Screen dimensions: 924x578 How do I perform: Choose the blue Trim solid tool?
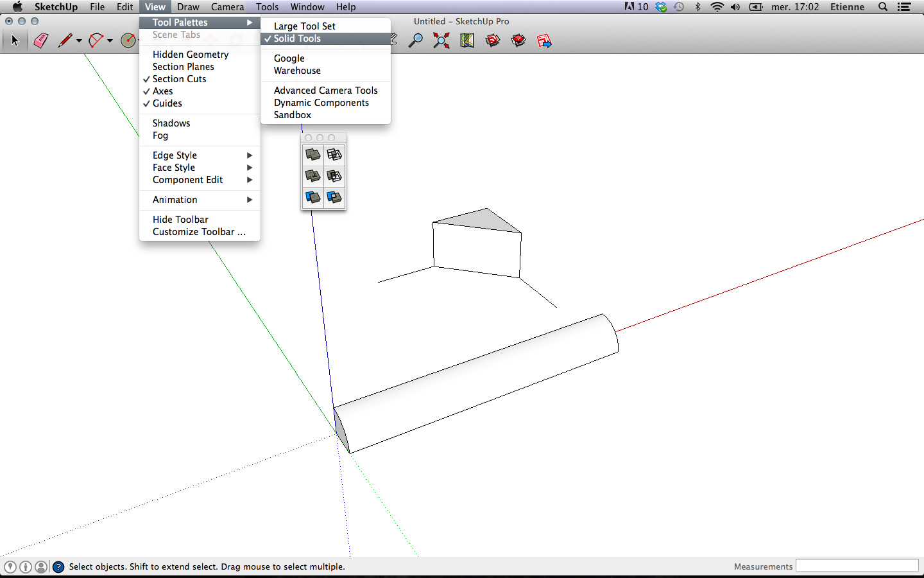[x=312, y=197]
